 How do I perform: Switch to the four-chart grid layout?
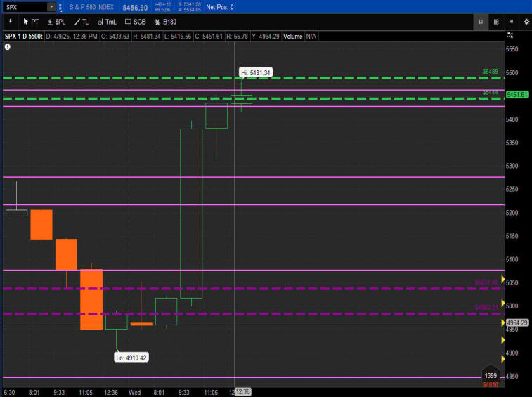[496, 22]
